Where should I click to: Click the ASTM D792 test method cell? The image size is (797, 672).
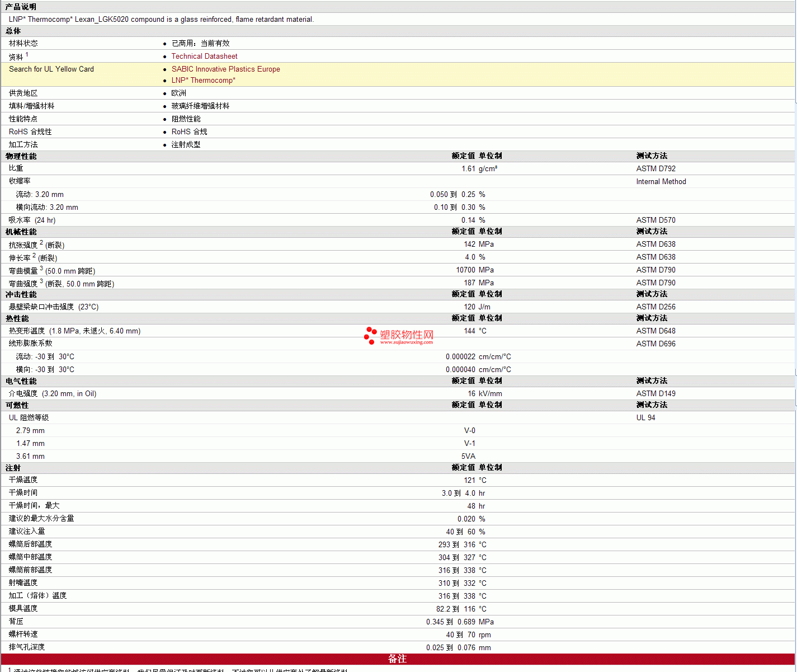[x=655, y=169]
